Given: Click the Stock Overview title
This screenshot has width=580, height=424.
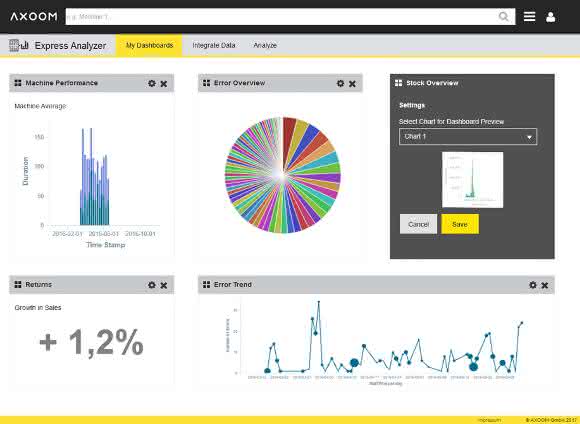Looking at the screenshot, I should [x=432, y=83].
